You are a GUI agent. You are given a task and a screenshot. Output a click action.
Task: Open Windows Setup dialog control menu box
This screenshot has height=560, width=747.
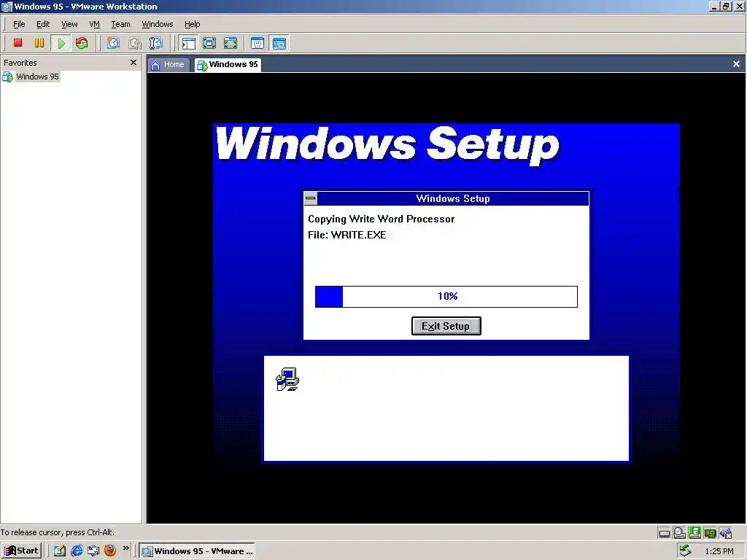[311, 198]
